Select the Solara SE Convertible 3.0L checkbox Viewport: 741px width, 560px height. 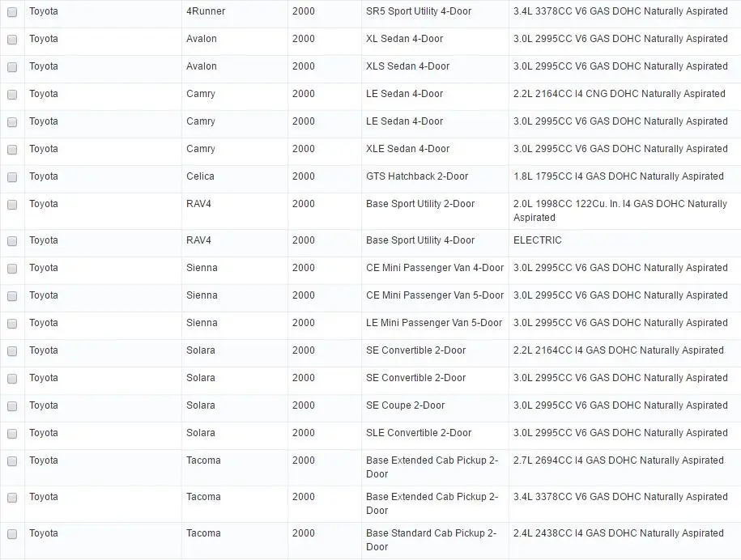coord(12,379)
